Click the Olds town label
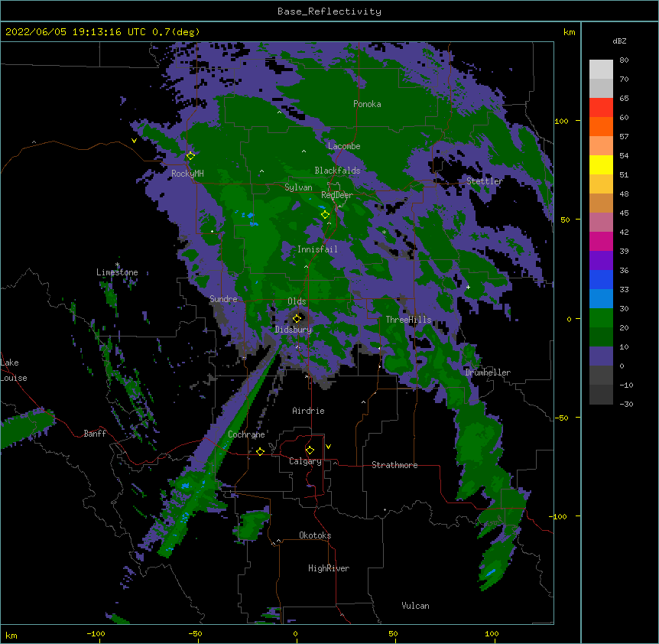Viewport: 659px width, 644px height. point(297,301)
